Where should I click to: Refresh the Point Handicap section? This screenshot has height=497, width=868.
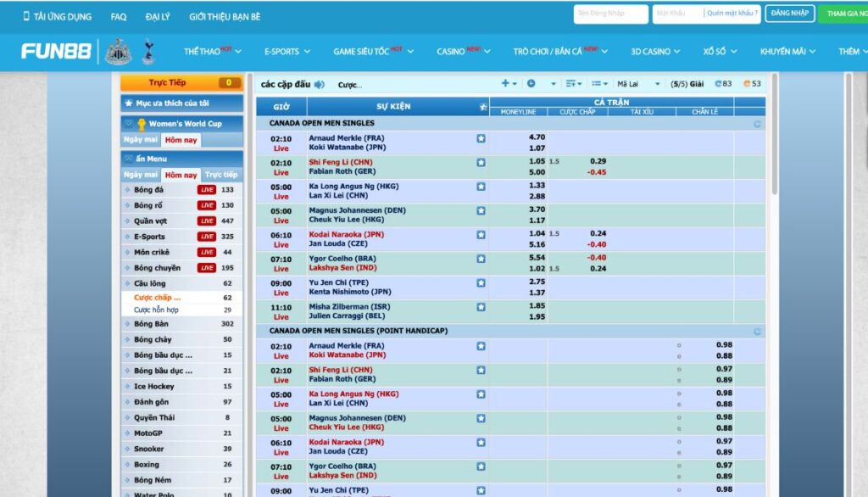(757, 332)
